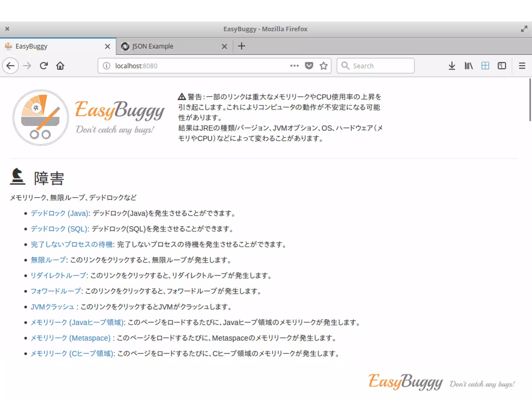Toggle the sidebar view
Image resolution: width=532 pixels, height=399 pixels.
point(502,66)
